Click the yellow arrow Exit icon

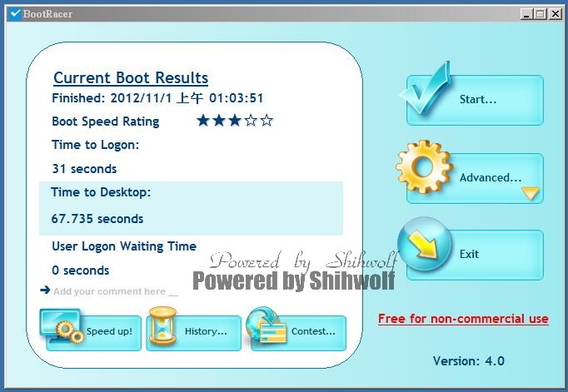pyautogui.click(x=424, y=245)
